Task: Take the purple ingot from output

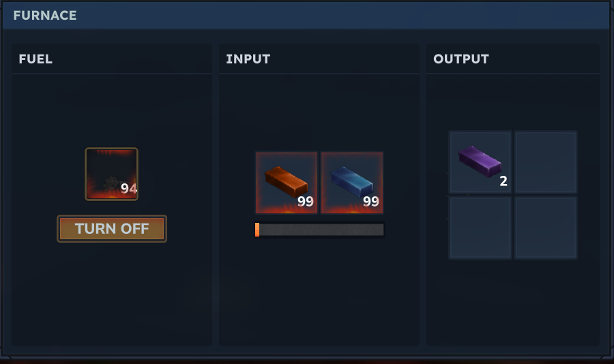Action: (x=480, y=162)
